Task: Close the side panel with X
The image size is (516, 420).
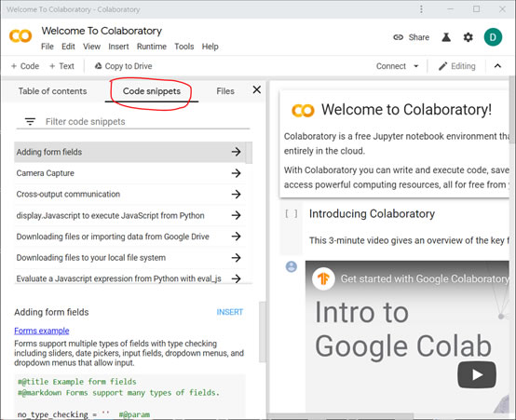Action: click(x=257, y=89)
